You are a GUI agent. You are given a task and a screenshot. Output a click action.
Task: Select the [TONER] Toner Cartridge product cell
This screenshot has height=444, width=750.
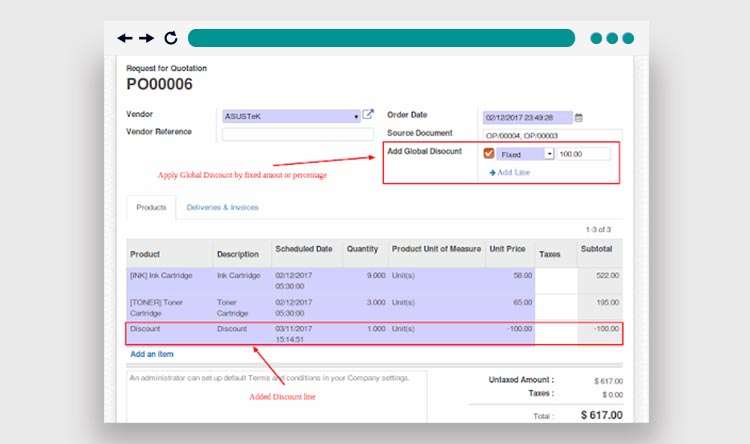[x=170, y=308]
